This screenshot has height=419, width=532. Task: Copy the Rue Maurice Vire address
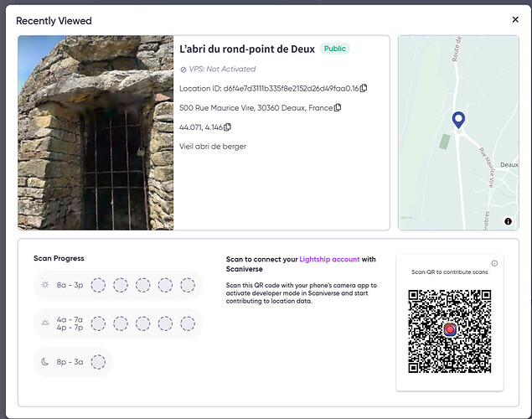coord(338,107)
